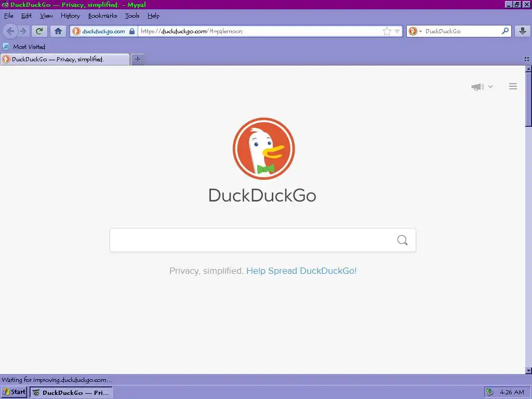This screenshot has width=532, height=399.
Task: Open the Help Spread DuckDuckGo! link
Action: click(301, 271)
